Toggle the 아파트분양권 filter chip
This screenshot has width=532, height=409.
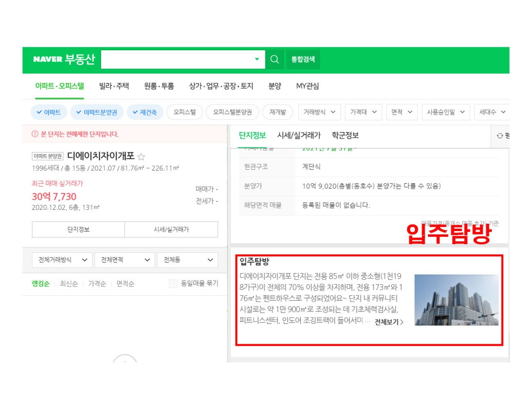[97, 112]
